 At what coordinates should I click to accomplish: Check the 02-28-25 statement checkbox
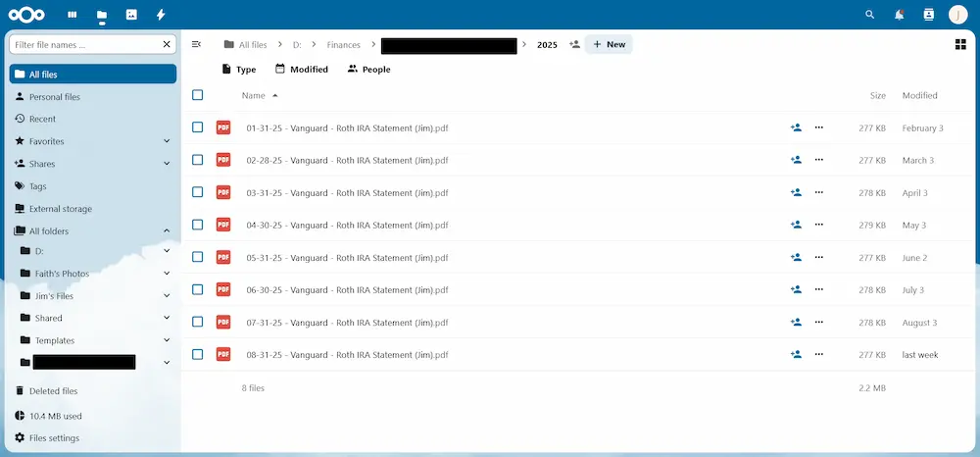pyautogui.click(x=198, y=160)
